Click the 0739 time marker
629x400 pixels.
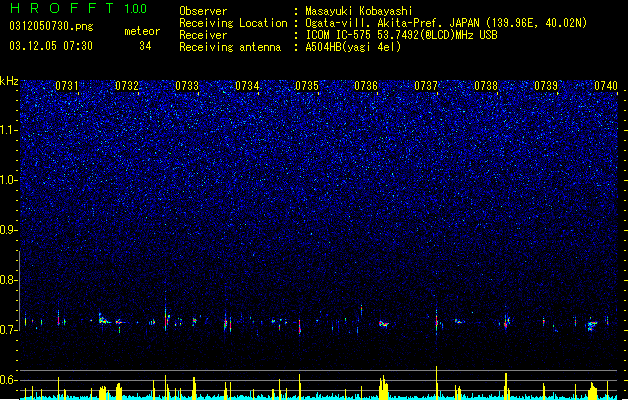coord(546,86)
